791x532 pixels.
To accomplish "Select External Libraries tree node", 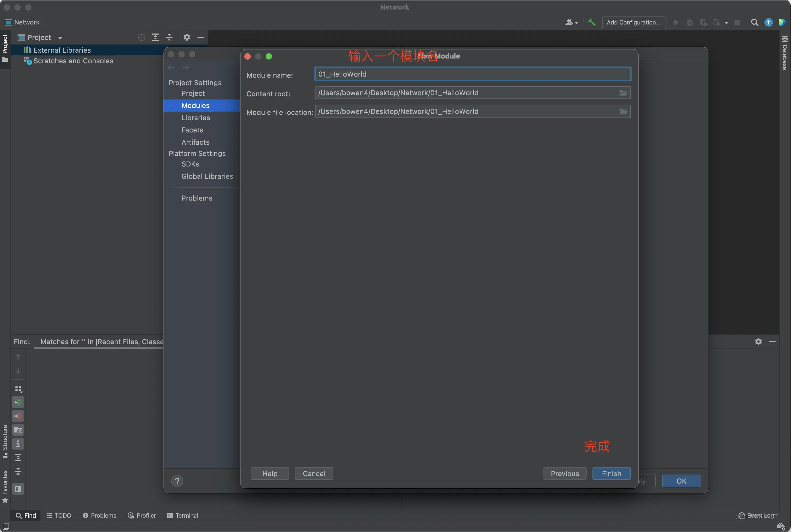I will [x=62, y=50].
